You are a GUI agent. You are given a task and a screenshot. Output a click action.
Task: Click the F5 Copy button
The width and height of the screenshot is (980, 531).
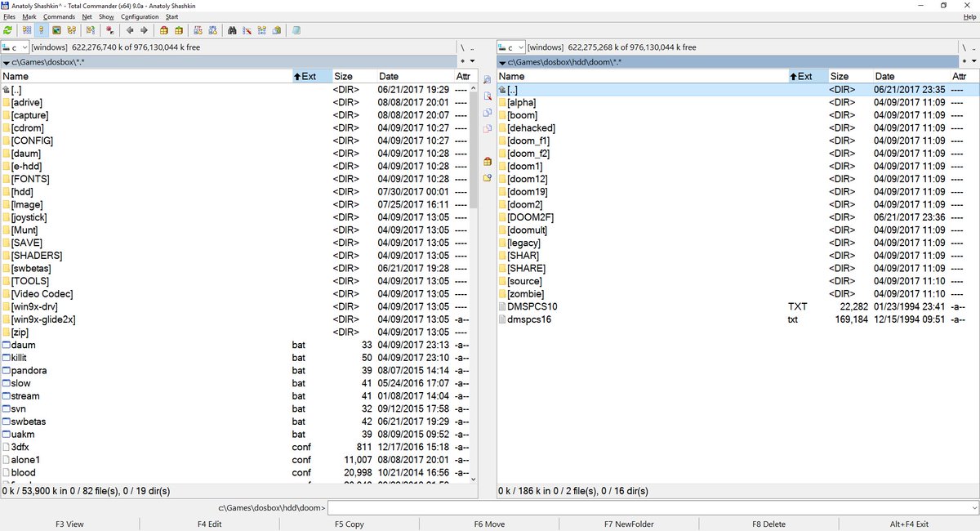point(350,524)
